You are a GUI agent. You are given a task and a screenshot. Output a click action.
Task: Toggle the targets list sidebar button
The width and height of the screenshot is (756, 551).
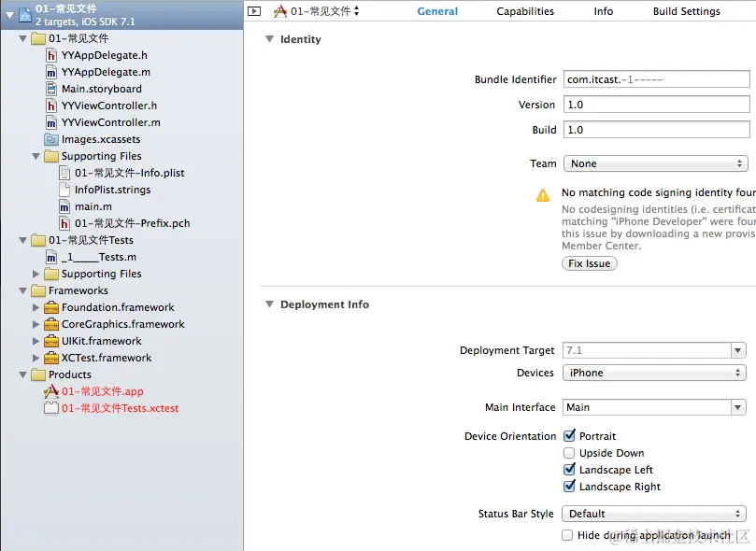tap(254, 11)
